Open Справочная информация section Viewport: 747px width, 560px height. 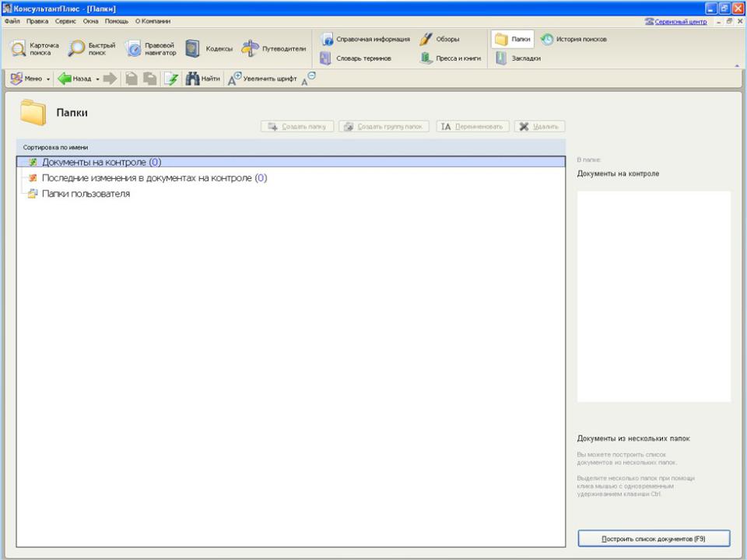click(x=365, y=39)
